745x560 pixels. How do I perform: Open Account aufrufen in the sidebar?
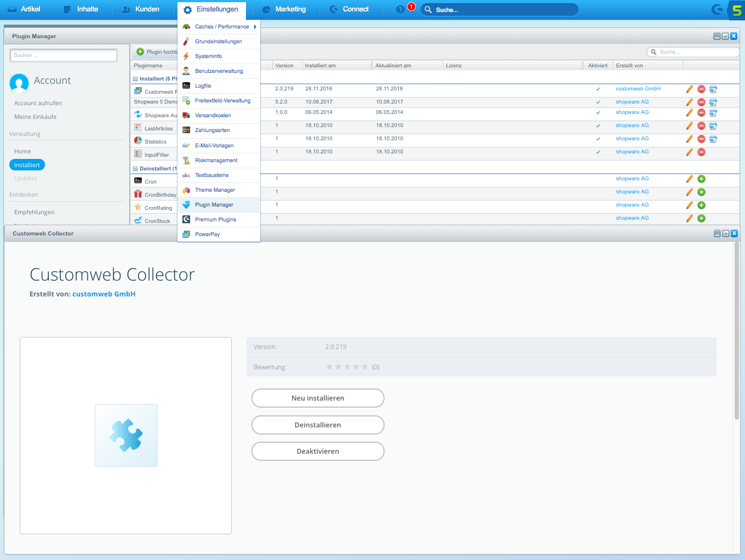(38, 103)
